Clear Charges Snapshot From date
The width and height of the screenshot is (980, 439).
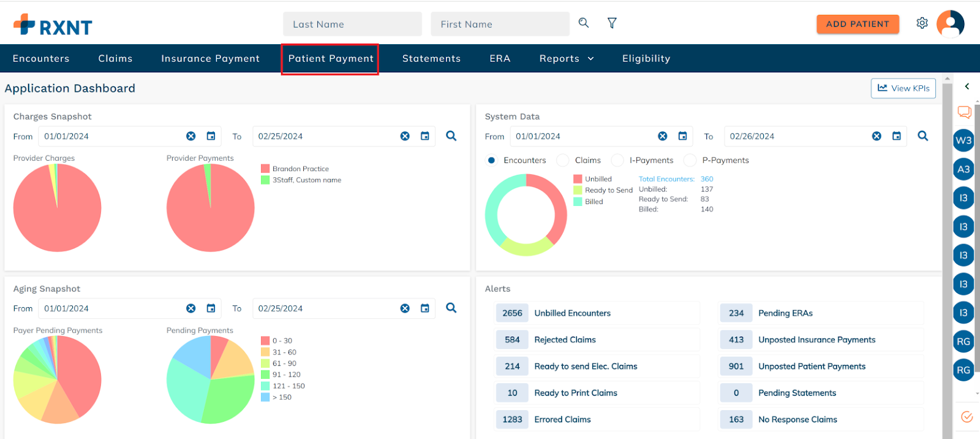pos(191,136)
